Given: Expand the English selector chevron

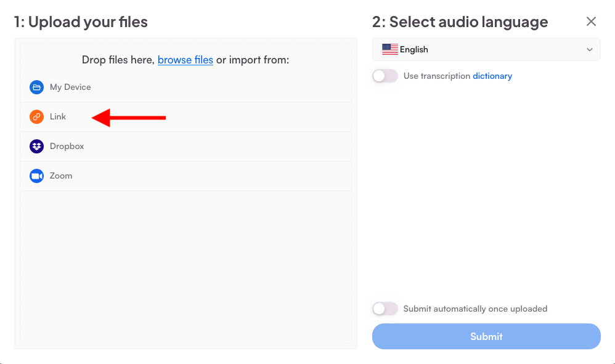Looking at the screenshot, I should click(x=589, y=49).
